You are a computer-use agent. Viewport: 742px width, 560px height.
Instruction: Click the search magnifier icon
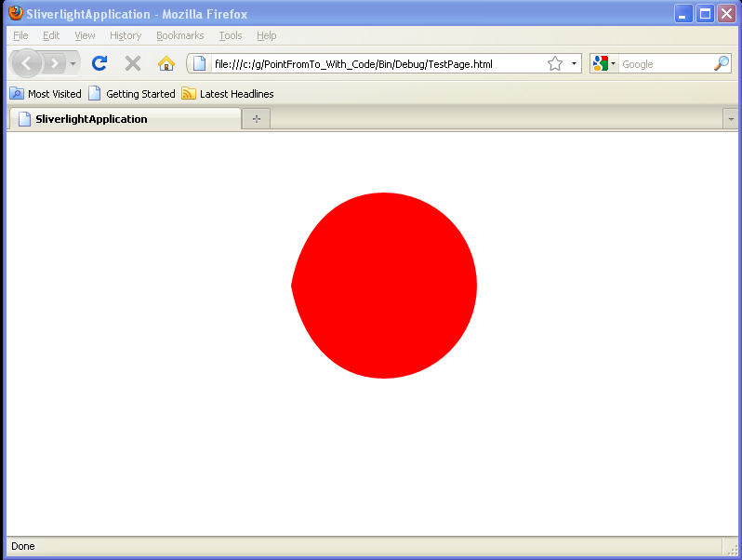point(722,63)
